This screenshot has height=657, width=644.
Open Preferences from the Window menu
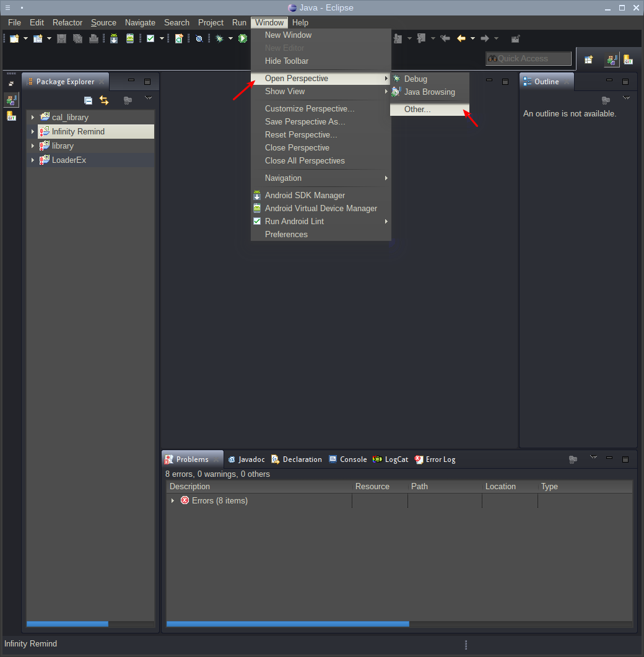(321, 234)
